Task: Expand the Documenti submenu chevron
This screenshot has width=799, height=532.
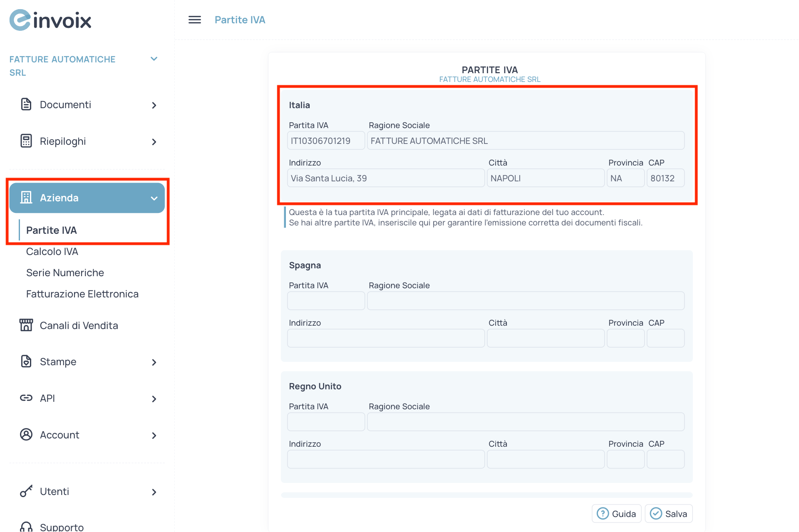Action: point(154,105)
